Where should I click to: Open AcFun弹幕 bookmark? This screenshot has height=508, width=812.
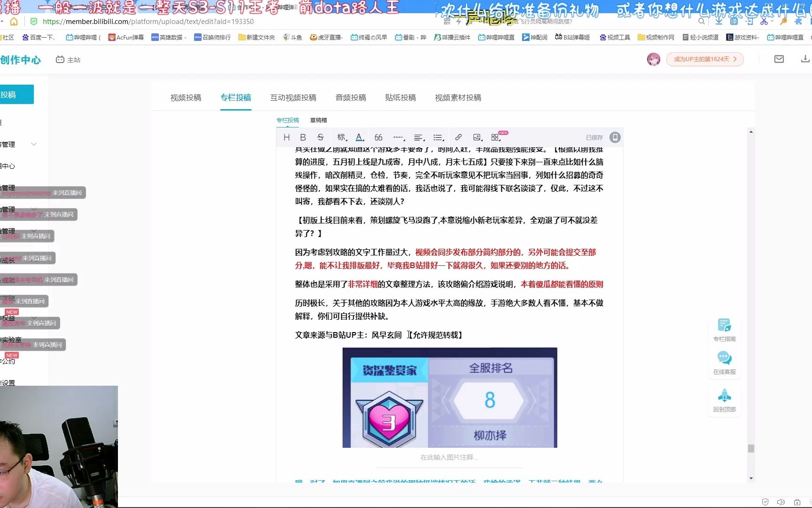click(x=126, y=37)
